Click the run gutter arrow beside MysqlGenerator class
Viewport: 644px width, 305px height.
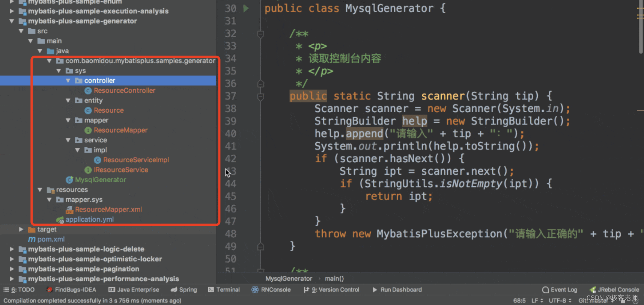246,8
